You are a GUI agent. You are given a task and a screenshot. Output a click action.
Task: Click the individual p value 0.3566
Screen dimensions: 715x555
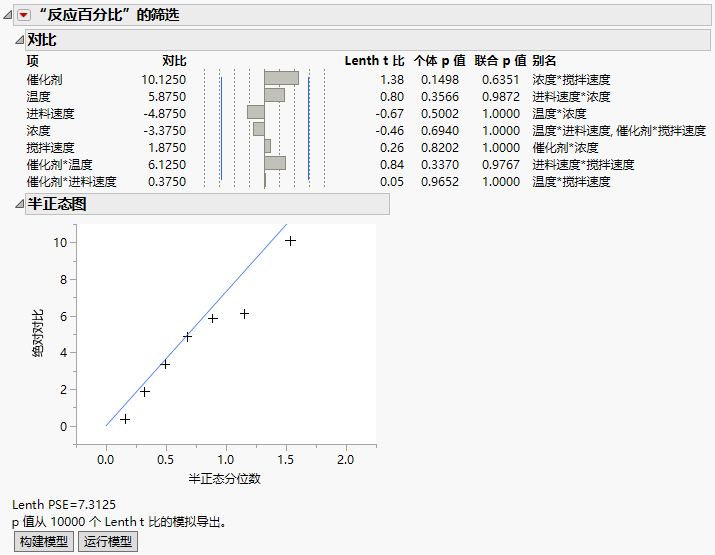440,97
